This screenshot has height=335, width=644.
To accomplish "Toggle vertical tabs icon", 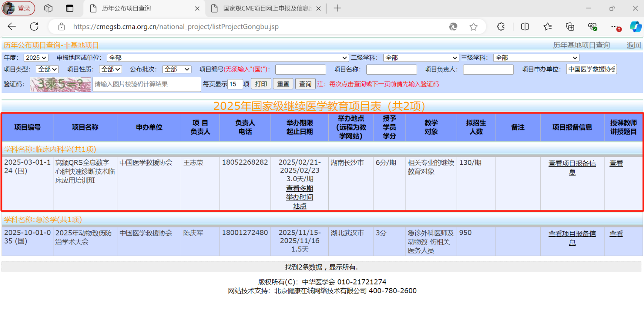I will click(x=70, y=8).
